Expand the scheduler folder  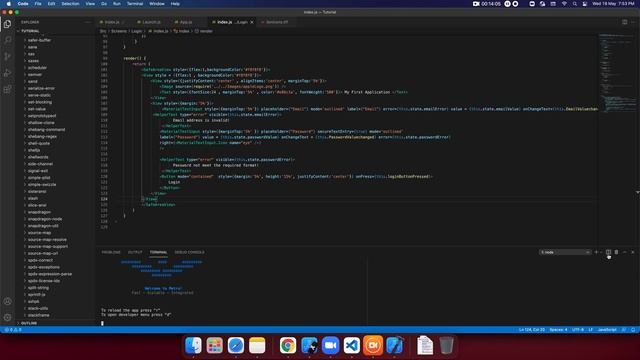[37, 68]
